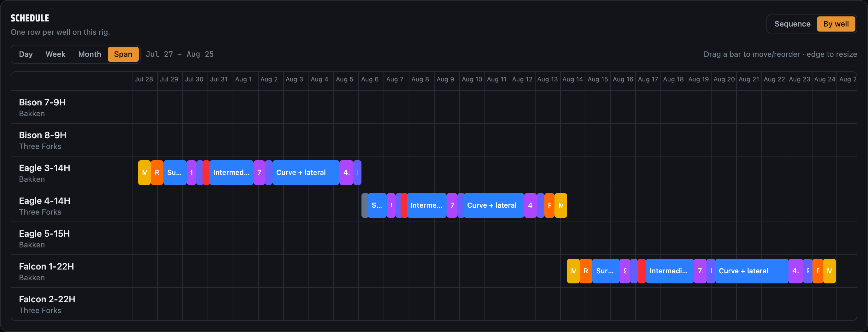Click the red bar in Eagle 4-14H row

tap(404, 205)
